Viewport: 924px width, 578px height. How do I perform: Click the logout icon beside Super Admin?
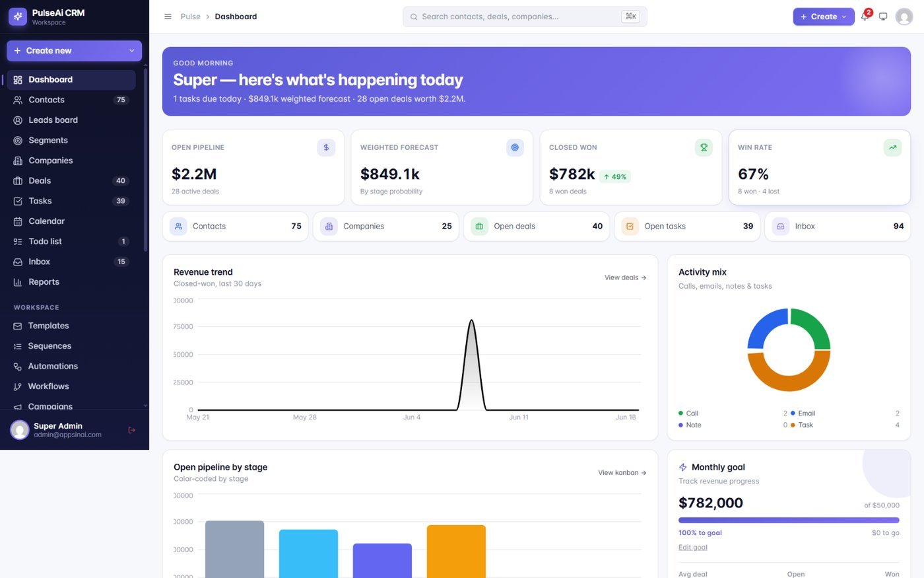coord(131,430)
